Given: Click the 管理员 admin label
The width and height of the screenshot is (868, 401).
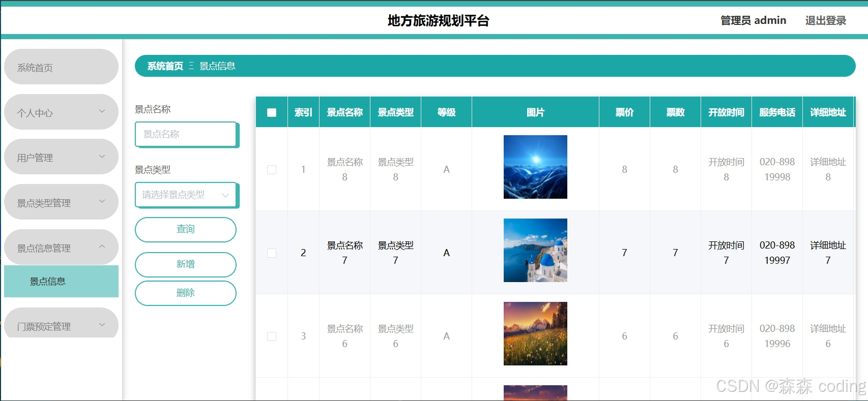Looking at the screenshot, I should [x=753, y=20].
